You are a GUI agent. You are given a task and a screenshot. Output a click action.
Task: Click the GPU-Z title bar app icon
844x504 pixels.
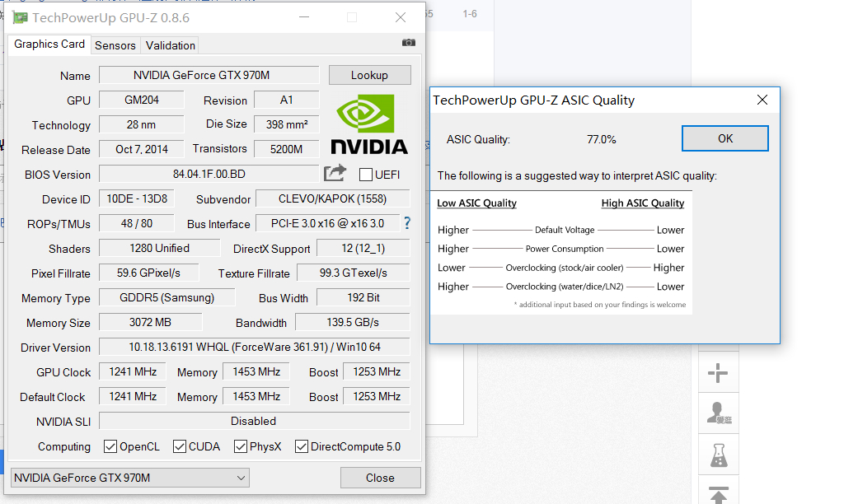[20, 18]
